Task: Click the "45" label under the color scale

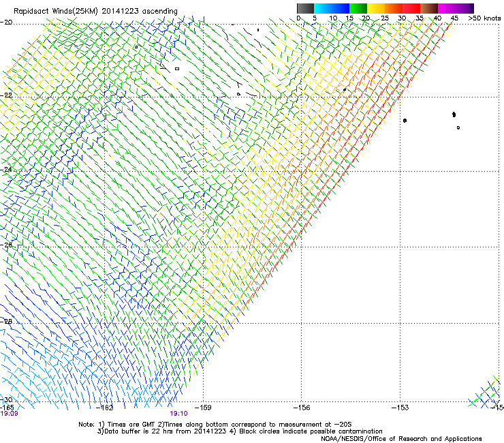Action: coord(454,18)
